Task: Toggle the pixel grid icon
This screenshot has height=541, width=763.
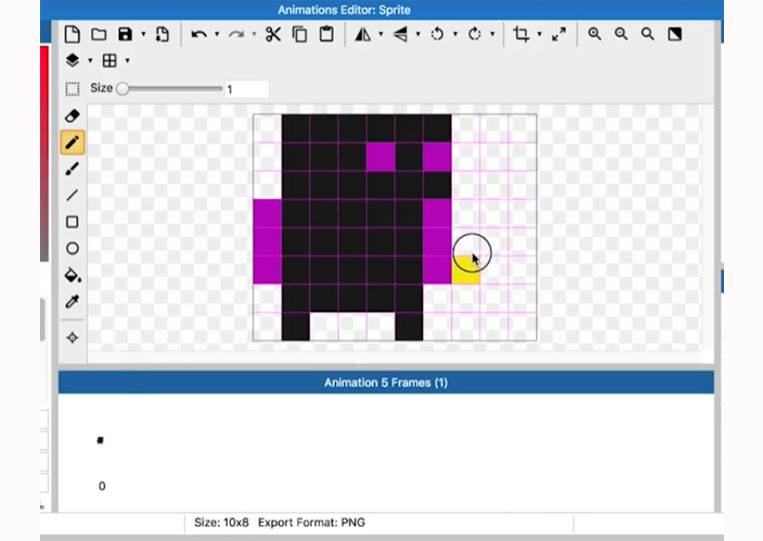Action: (109, 60)
